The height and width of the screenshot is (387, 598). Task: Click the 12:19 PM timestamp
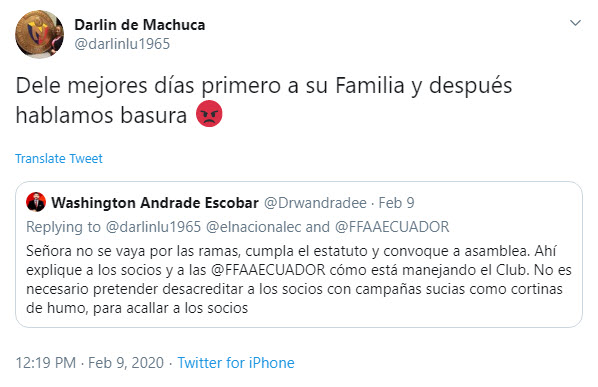46,363
